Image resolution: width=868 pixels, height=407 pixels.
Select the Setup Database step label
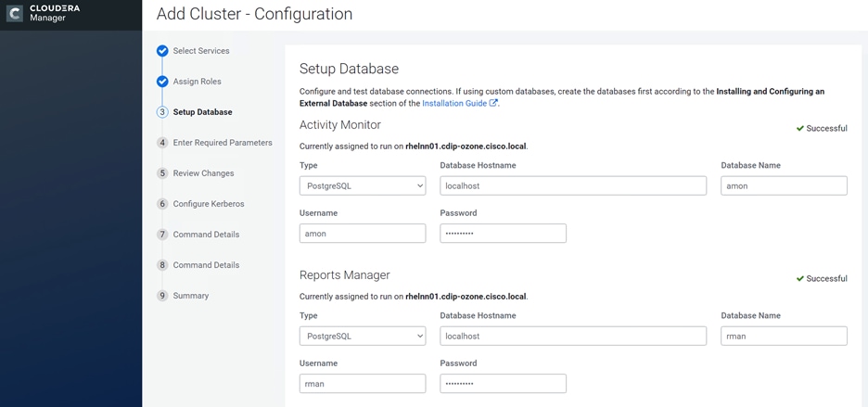click(202, 112)
